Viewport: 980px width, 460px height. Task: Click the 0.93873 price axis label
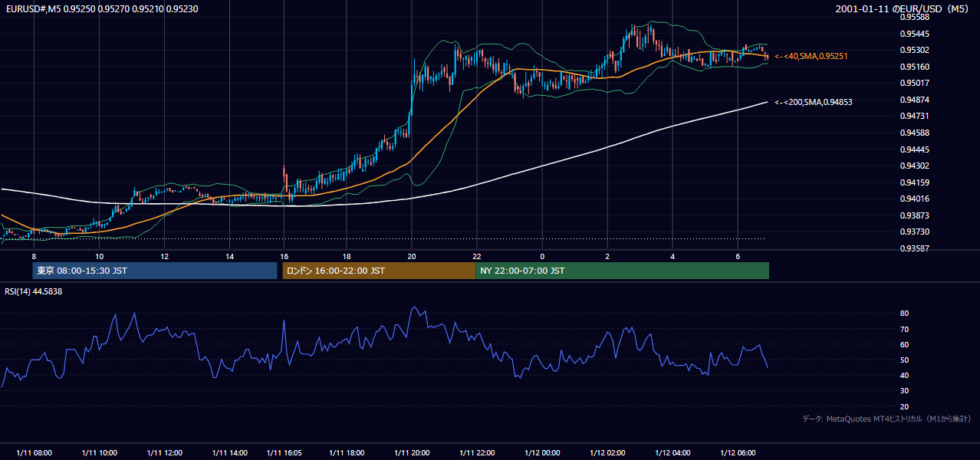coord(915,215)
